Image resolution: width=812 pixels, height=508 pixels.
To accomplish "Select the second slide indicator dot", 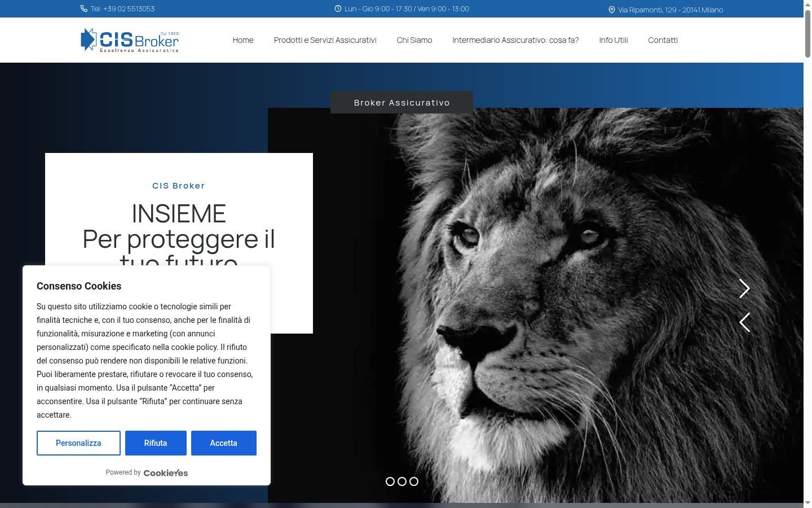I will (x=402, y=481).
